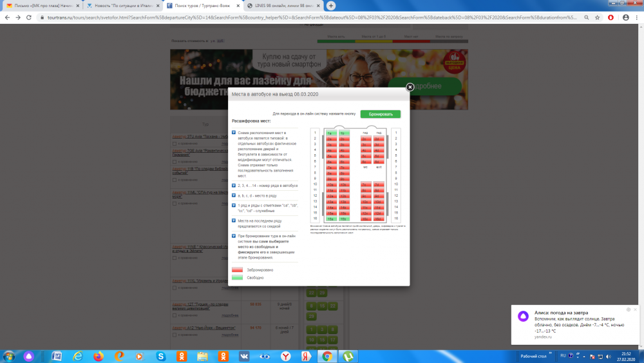Reload the page with the browser refresh icon
The image size is (644, 363).
(27, 17)
